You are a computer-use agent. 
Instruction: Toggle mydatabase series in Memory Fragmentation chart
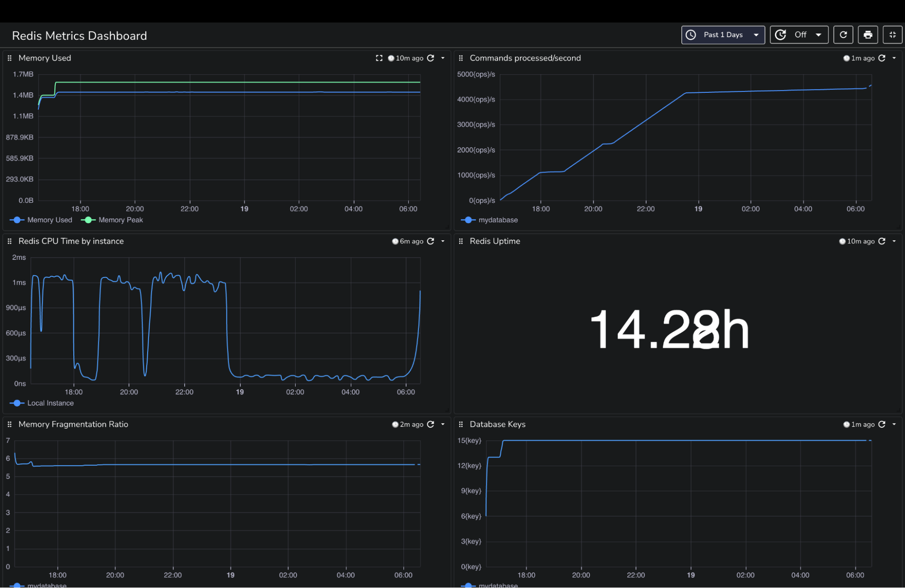(38, 585)
